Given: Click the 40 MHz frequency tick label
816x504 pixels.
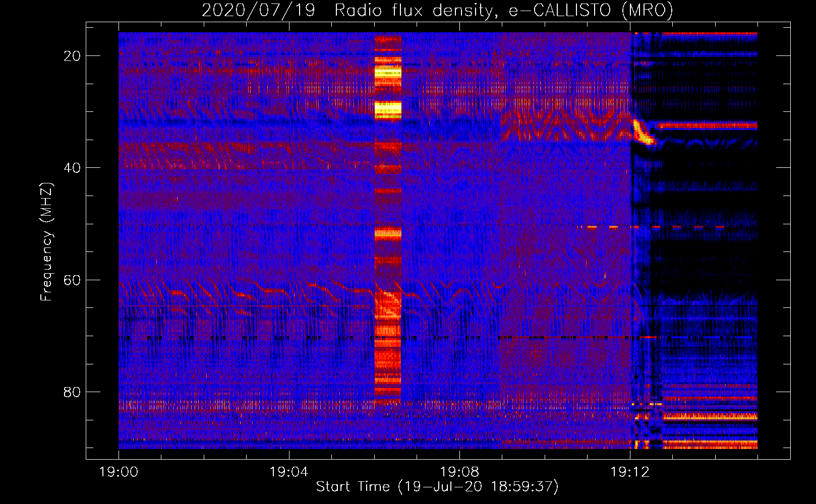Looking at the screenshot, I should click(x=72, y=168).
